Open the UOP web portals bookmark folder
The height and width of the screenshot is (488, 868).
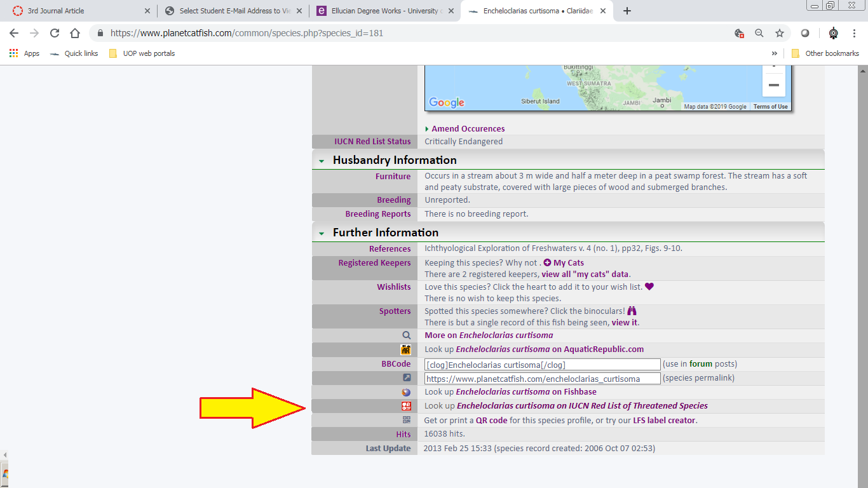[x=142, y=53]
